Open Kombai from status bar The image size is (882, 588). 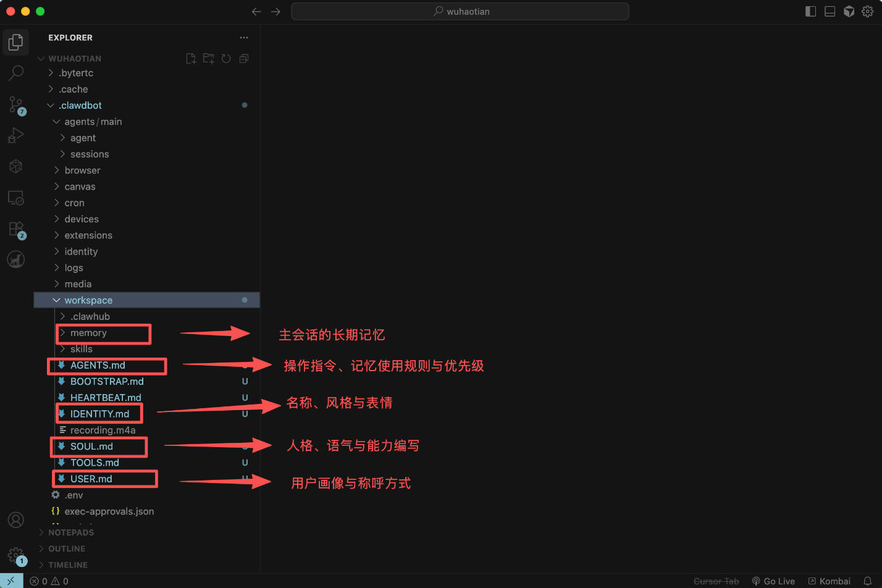[829, 581]
